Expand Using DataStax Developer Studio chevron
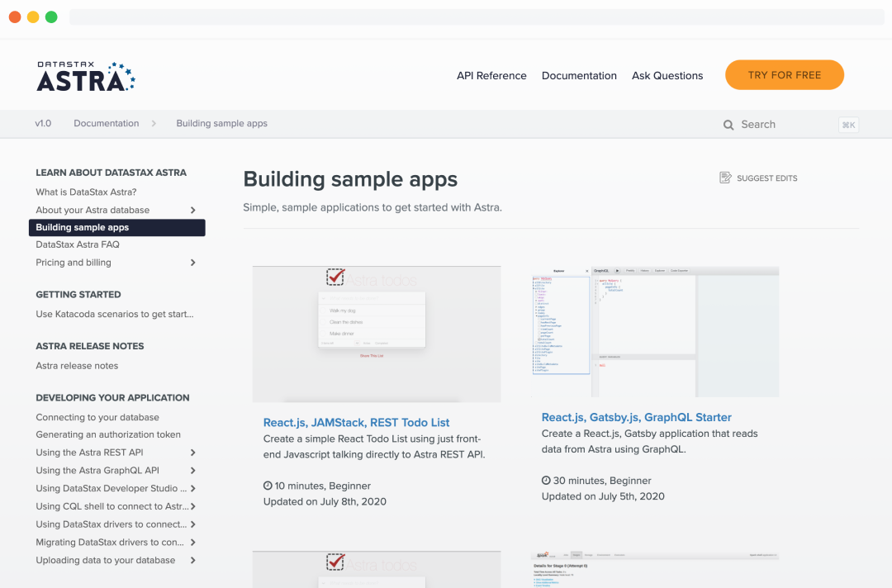Screen dimensions: 892x588 coord(192,488)
